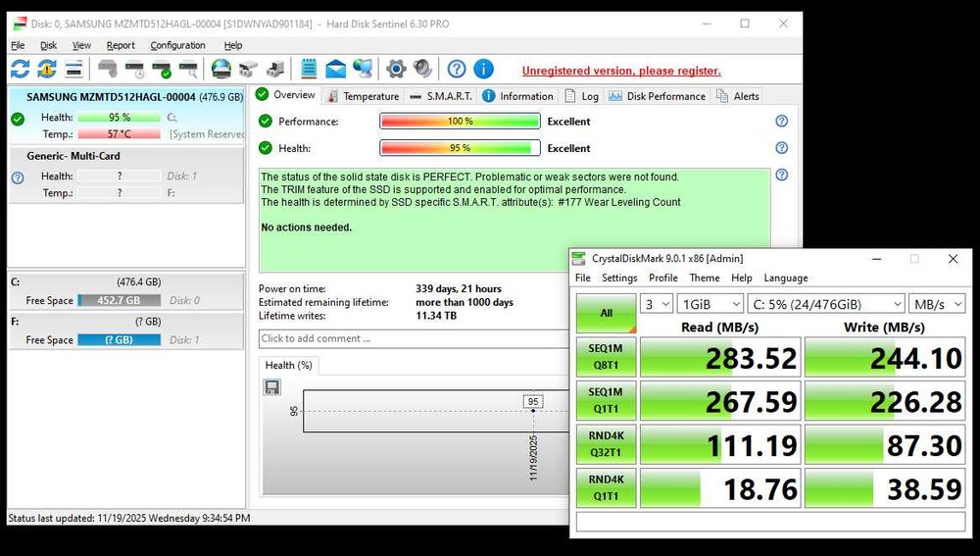The image size is (980, 556).
Task: Switch to the Alerts tab
Action: 738,96
